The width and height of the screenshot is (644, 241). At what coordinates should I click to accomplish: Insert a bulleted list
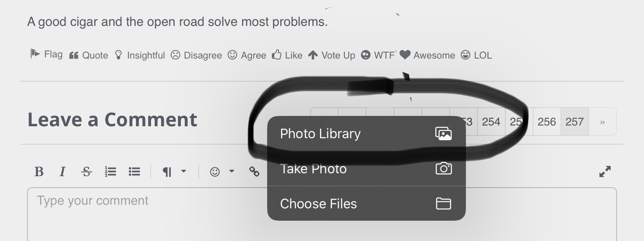pos(134,172)
